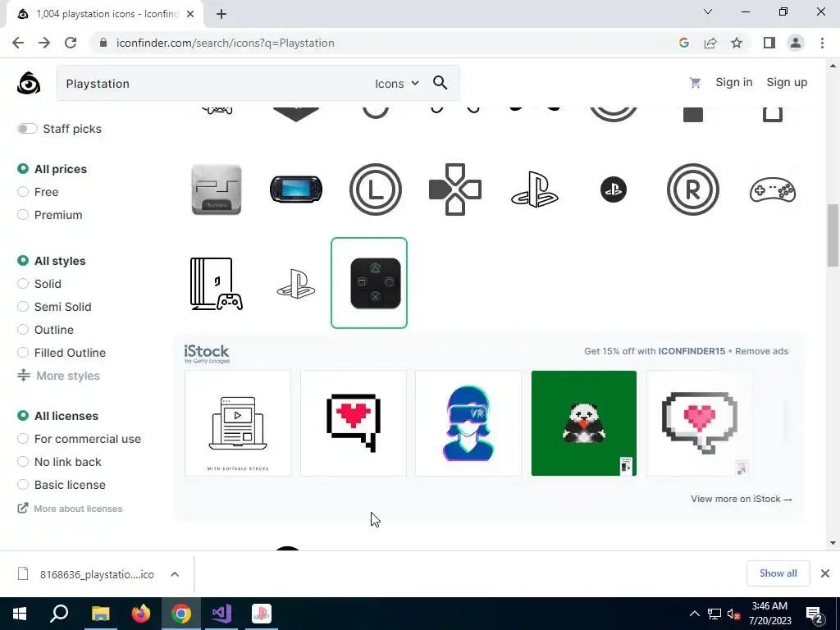The height and width of the screenshot is (630, 840).
Task: Select the black round PlayStation logo icon
Action: 614,189
